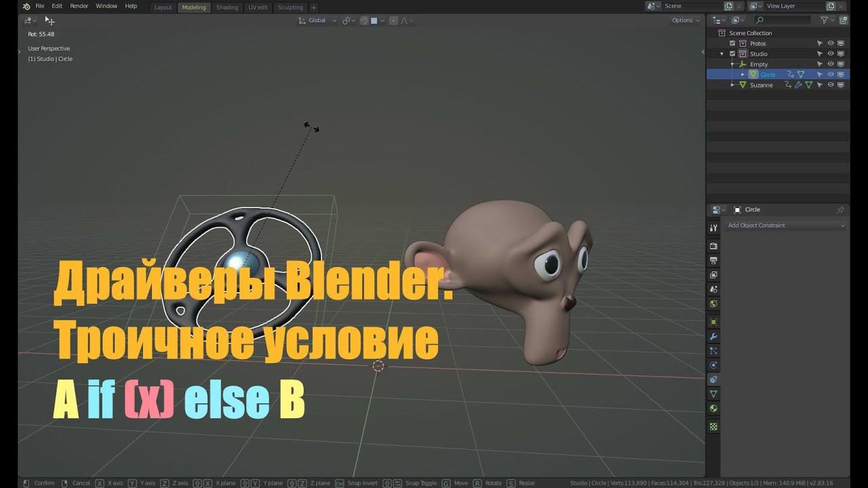The height and width of the screenshot is (488, 868).
Task: Open Render properties tab
Action: pyautogui.click(x=713, y=246)
